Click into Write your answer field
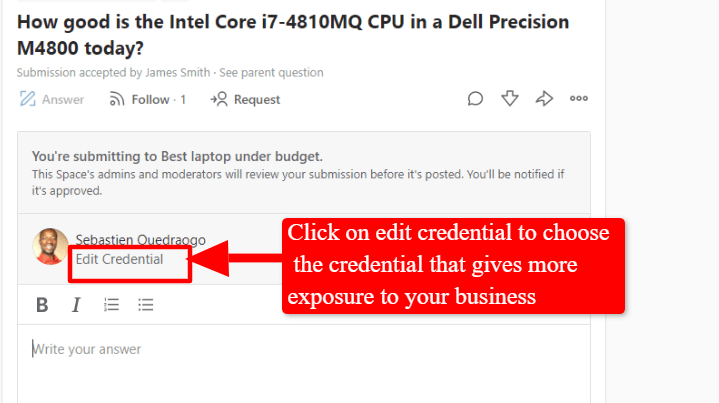The image size is (719, 403). 304,364
